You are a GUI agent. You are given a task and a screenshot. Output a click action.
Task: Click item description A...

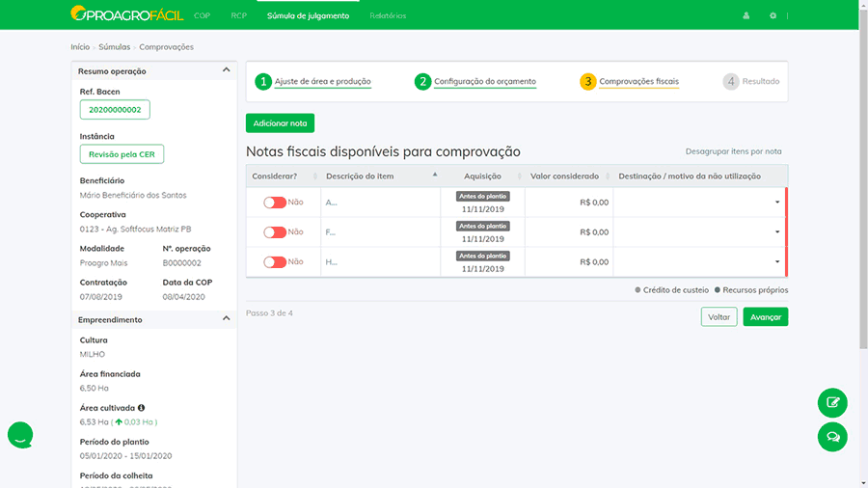[x=331, y=203]
